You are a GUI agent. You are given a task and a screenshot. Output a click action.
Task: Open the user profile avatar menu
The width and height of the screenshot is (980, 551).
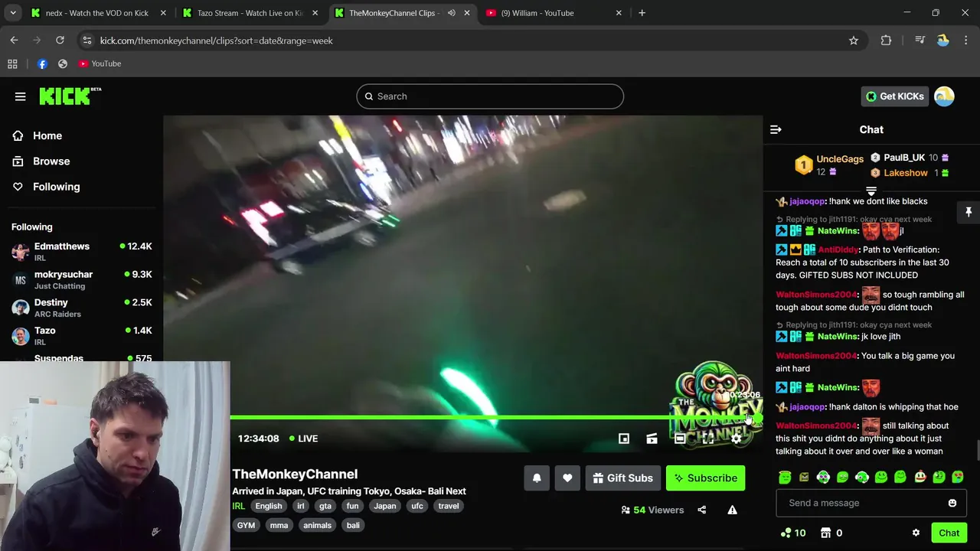pos(944,96)
